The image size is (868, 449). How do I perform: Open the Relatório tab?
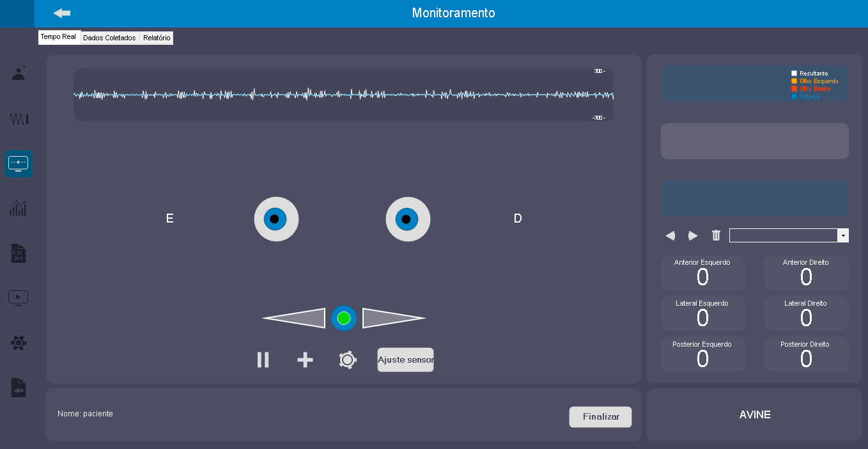157,38
